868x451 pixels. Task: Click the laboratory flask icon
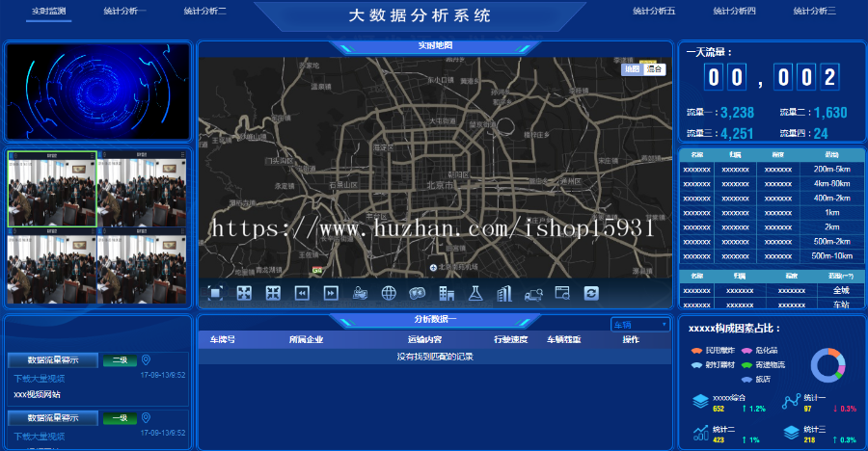[475, 293]
